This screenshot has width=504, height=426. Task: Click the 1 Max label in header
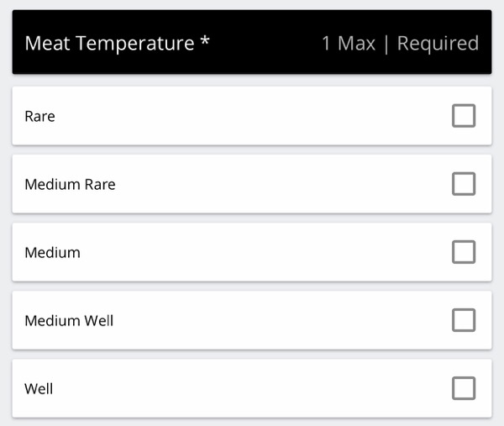[x=349, y=43]
